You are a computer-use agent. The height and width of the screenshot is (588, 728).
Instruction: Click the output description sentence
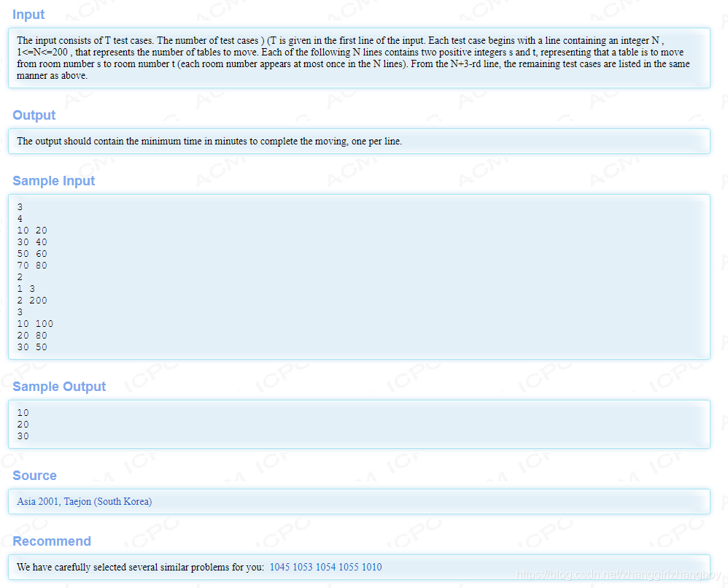point(209,142)
